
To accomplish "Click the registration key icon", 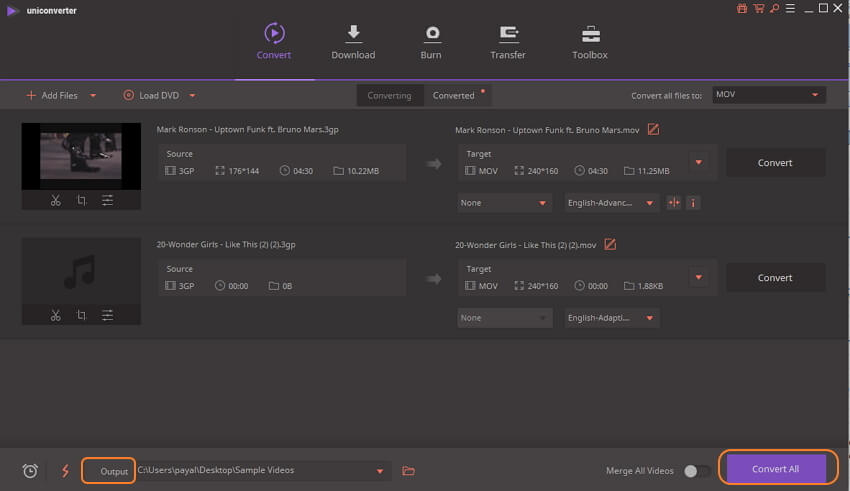I will click(775, 8).
